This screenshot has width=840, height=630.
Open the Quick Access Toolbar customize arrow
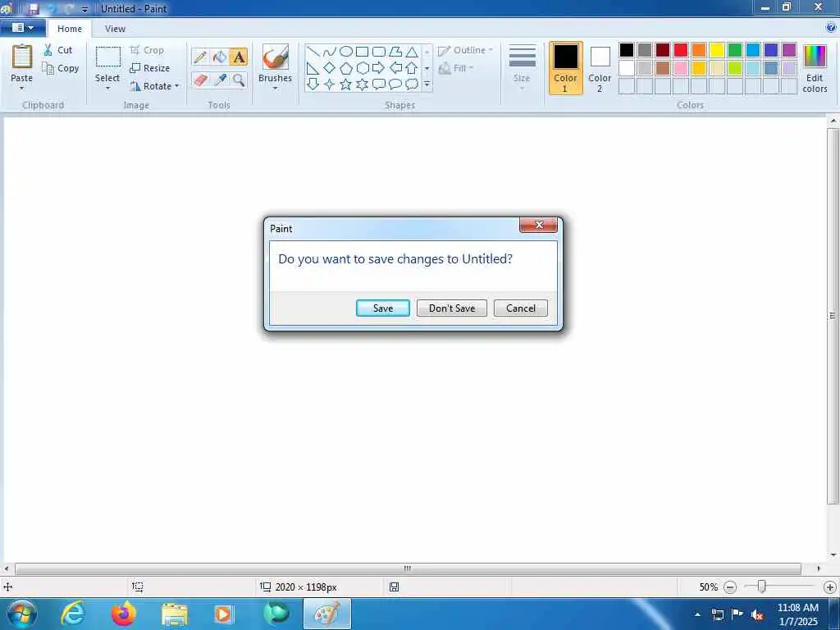(84, 9)
